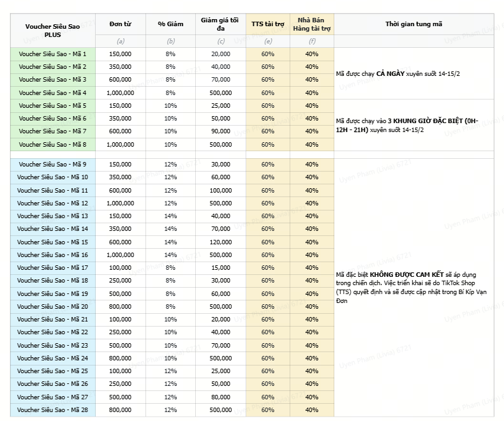Image resolution: width=504 pixels, height=421 pixels.
Task: Select the "Voucher Siêu Sao - Mã 8" cell
Action: tap(52, 144)
